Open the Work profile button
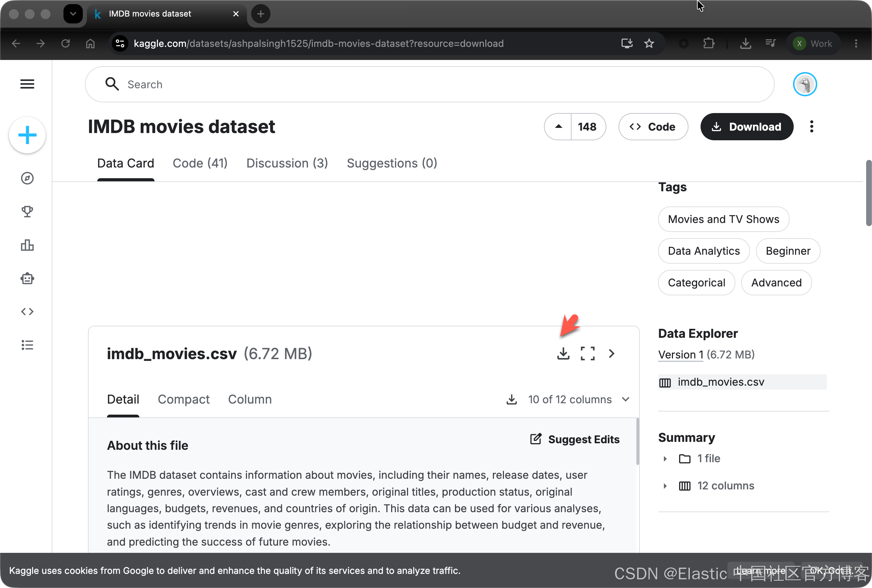Viewport: 872px width, 588px height. [x=813, y=43]
